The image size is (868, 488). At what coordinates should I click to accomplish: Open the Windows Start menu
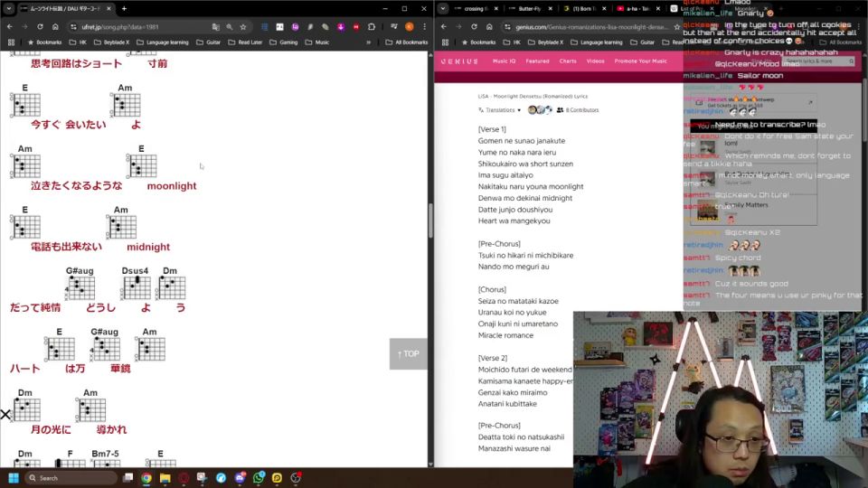tap(14, 478)
